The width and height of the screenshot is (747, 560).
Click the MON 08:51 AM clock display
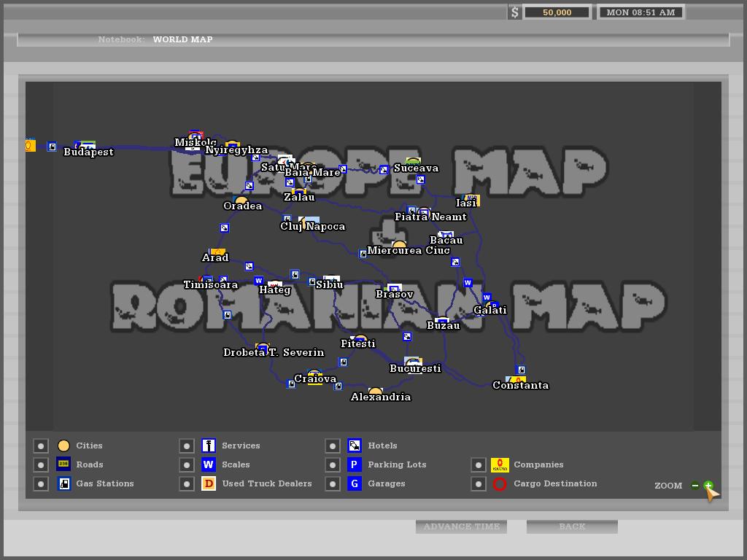coord(640,12)
